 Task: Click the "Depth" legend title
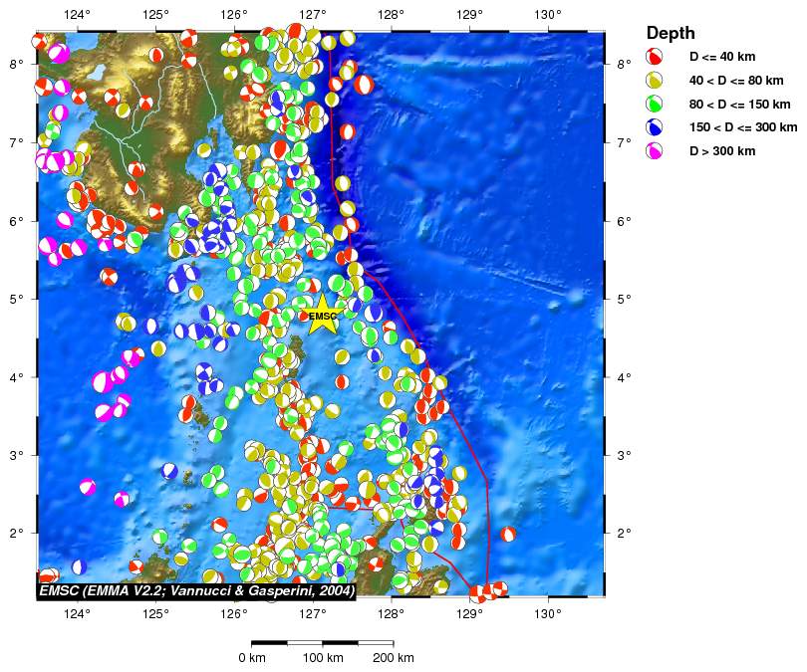point(671,33)
